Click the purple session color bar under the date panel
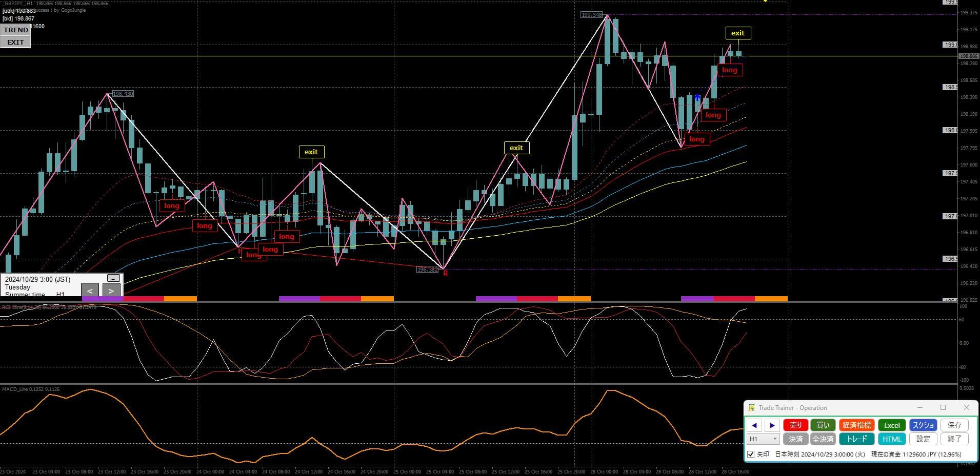The height and width of the screenshot is (476, 980). (102, 299)
